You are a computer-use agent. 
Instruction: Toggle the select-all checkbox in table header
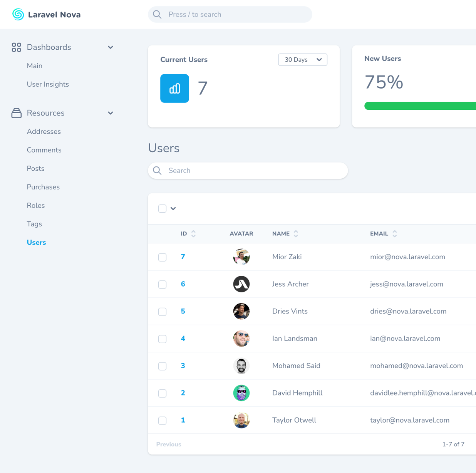click(163, 208)
